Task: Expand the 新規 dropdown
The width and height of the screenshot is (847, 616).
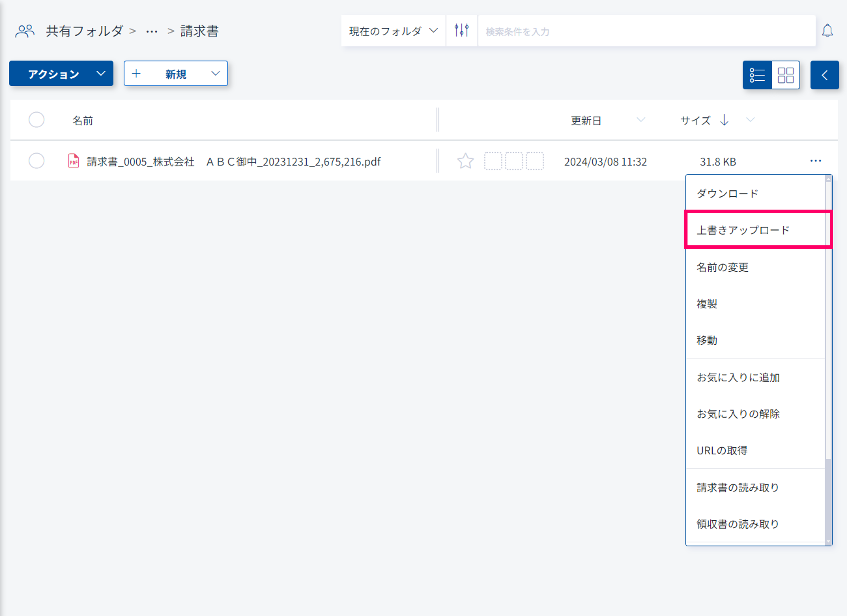Action: (176, 74)
